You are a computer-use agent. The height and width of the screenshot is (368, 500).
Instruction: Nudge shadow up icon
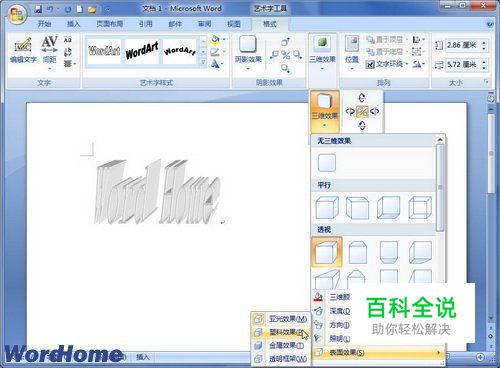pos(285,42)
